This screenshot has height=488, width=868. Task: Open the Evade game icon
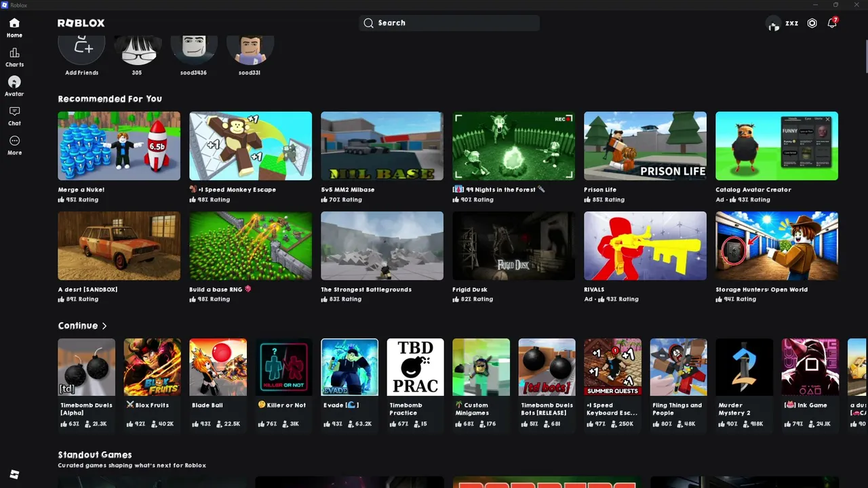tap(349, 367)
